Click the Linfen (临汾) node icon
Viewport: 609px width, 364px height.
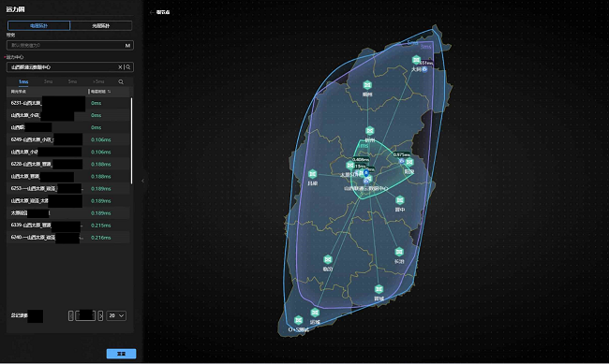[x=328, y=259]
